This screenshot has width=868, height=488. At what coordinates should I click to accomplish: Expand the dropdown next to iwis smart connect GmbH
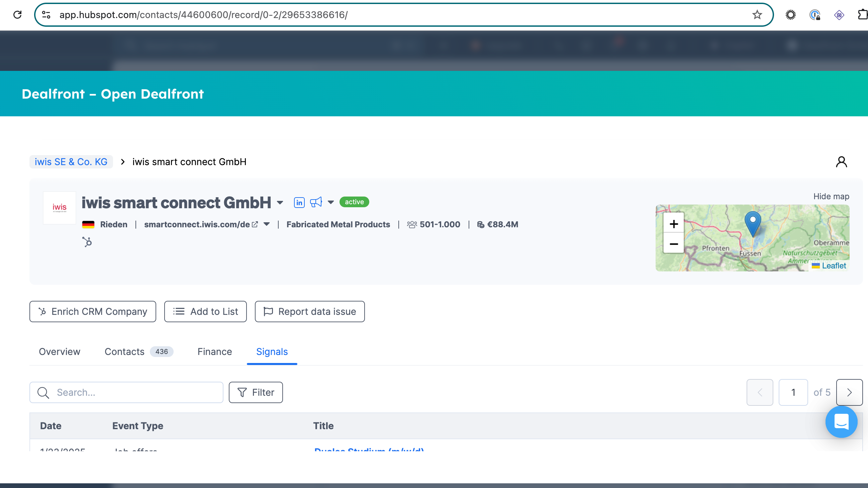[280, 203]
